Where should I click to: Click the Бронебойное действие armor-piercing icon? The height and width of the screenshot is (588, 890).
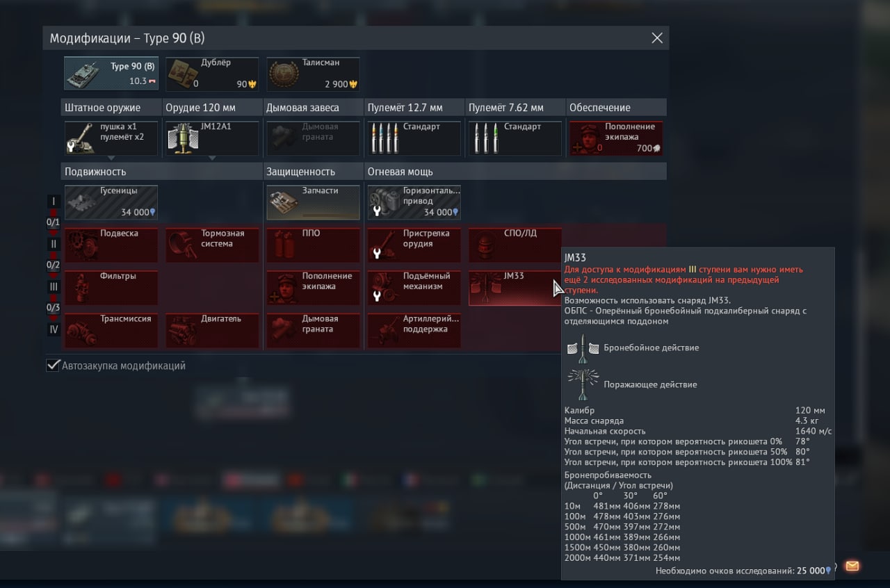pyautogui.click(x=583, y=348)
